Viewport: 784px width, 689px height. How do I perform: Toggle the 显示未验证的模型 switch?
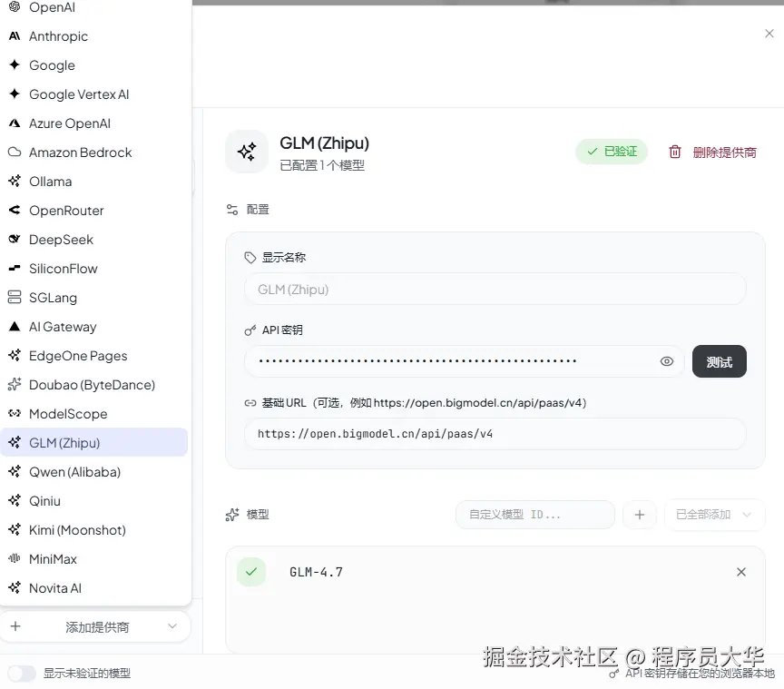point(22,674)
